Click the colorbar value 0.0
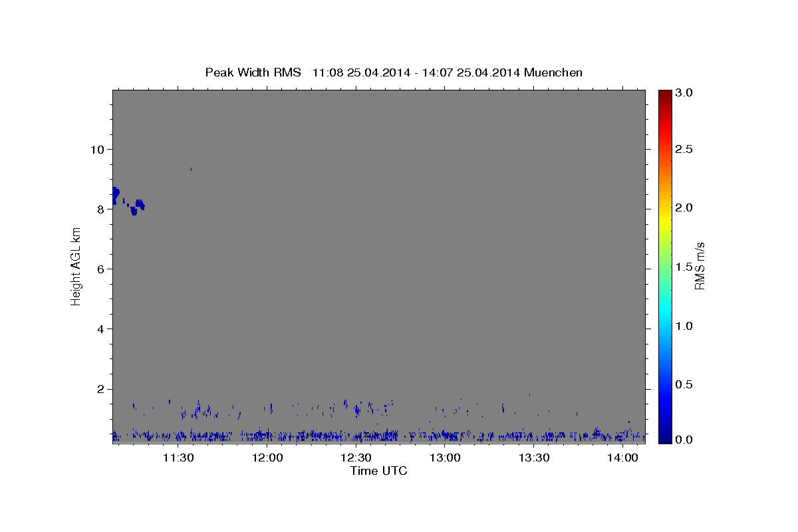Screen dimensions: 798x532 pyautogui.click(x=685, y=440)
